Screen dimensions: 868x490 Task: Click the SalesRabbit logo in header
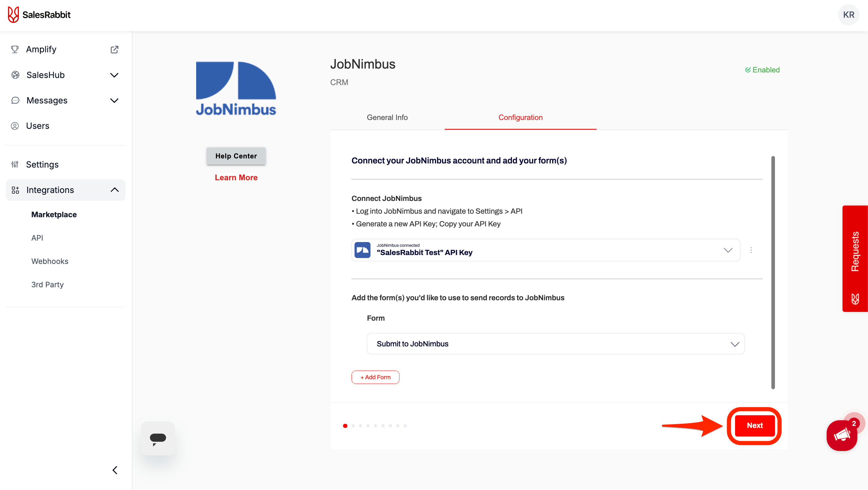(x=39, y=15)
